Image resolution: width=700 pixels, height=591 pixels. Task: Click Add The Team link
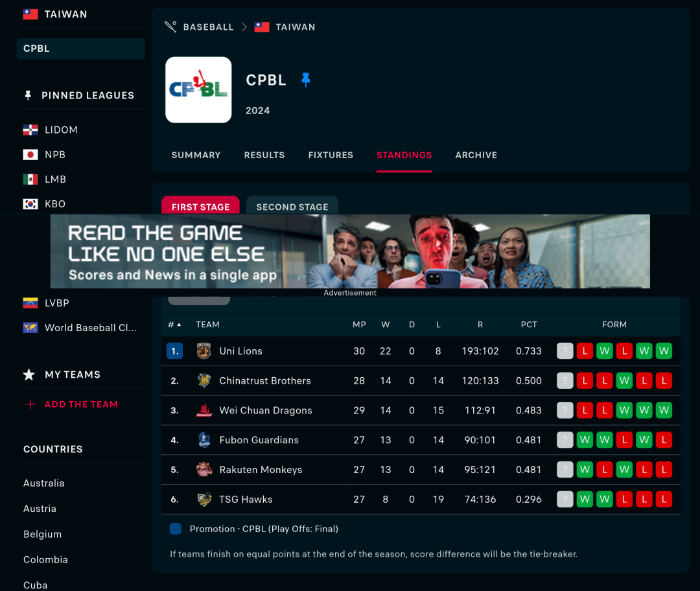click(x=81, y=404)
